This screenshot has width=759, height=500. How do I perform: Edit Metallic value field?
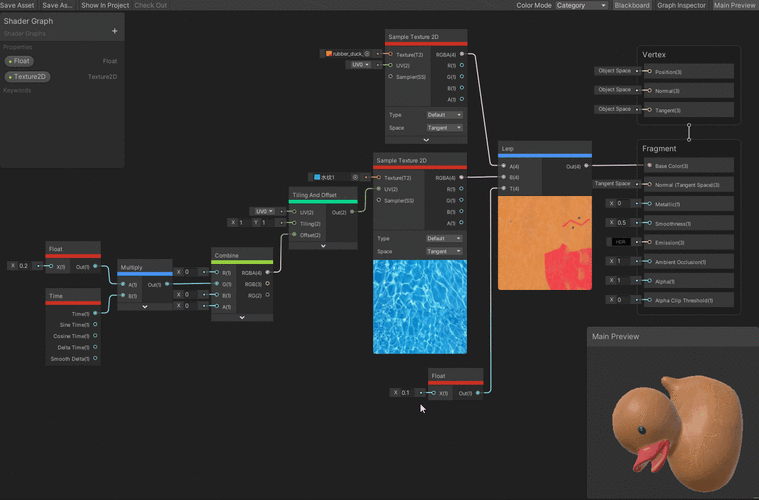tap(622, 203)
